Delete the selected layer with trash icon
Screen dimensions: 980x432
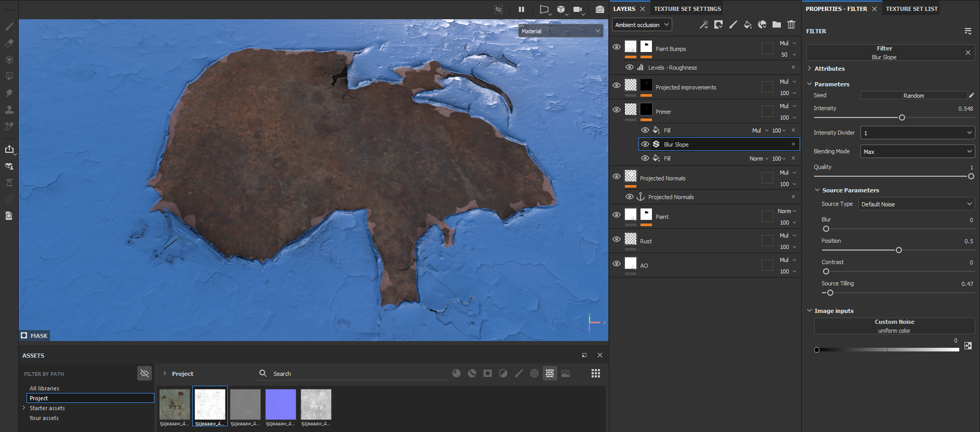(791, 24)
